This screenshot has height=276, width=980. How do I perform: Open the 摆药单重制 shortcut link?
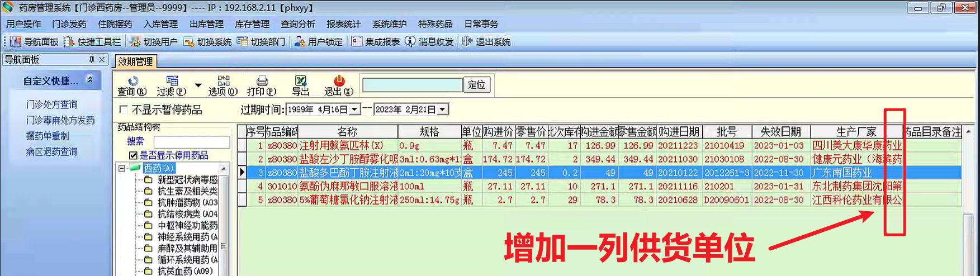(x=48, y=136)
